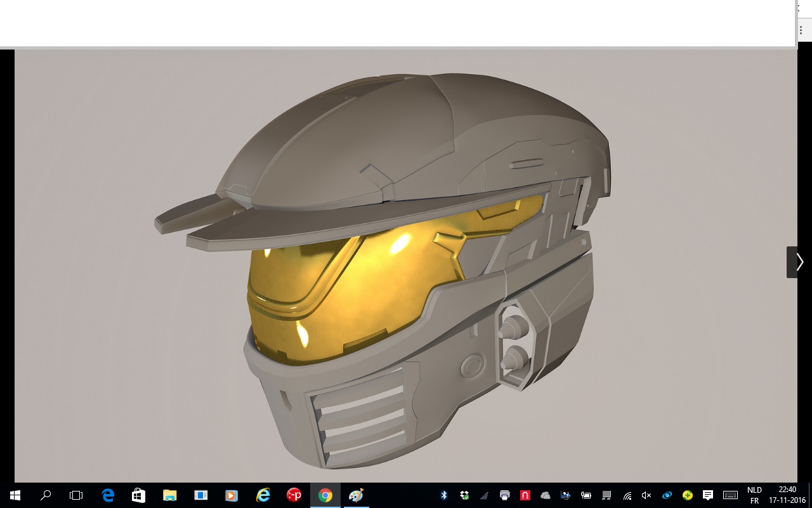Open Dropbox tray icon
This screenshot has width=812, height=508.
pyautogui.click(x=464, y=495)
